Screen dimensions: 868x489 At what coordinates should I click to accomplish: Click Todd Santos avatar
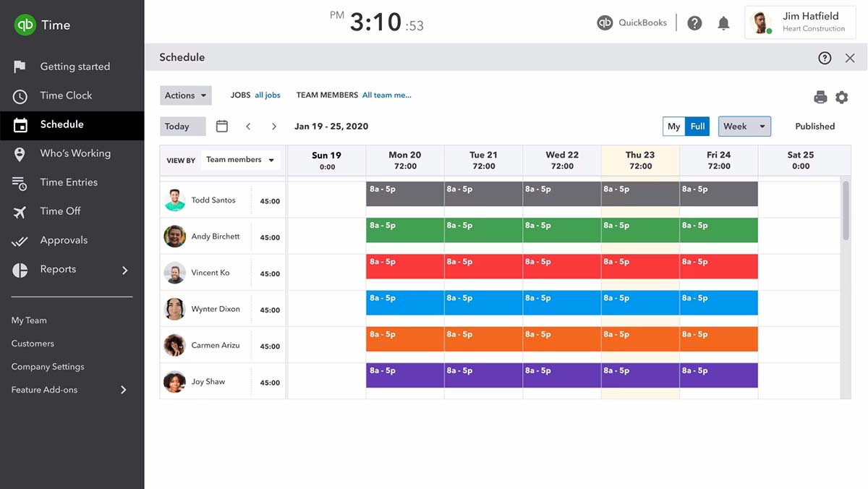coord(175,200)
